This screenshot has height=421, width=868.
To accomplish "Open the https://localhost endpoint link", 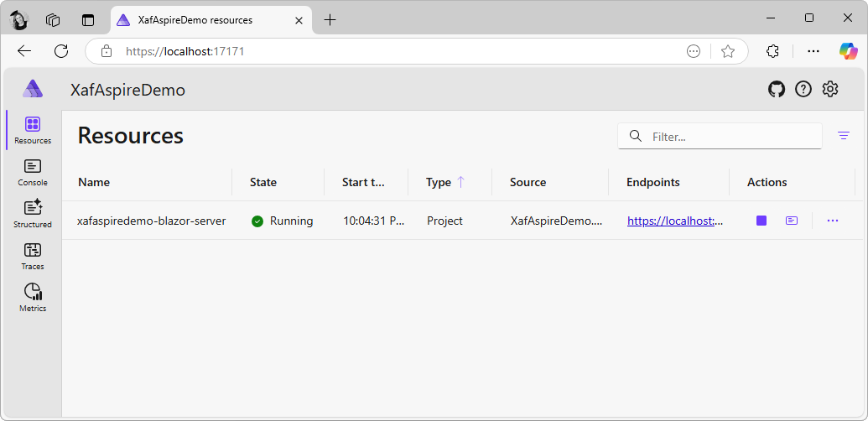I will point(675,221).
